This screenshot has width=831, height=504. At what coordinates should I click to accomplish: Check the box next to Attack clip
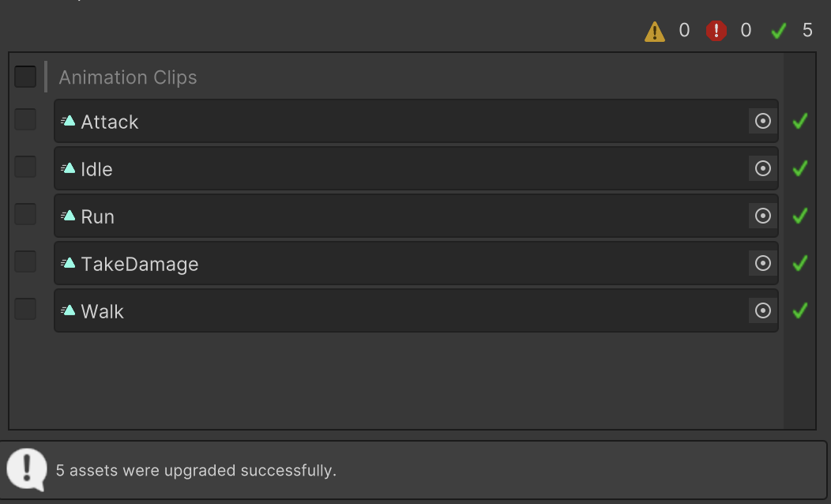coord(25,119)
